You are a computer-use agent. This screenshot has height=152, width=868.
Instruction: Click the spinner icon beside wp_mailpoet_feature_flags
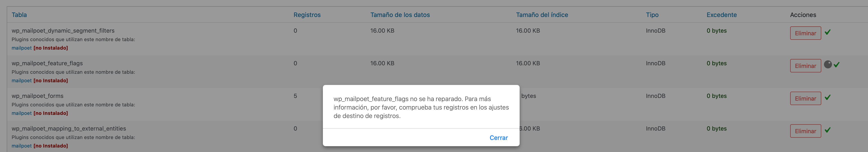click(828, 64)
